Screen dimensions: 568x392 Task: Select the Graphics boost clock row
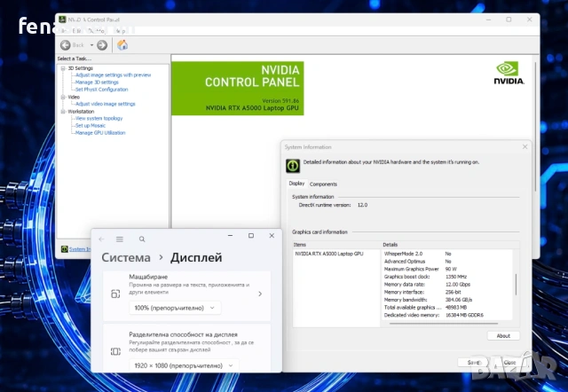447,277
